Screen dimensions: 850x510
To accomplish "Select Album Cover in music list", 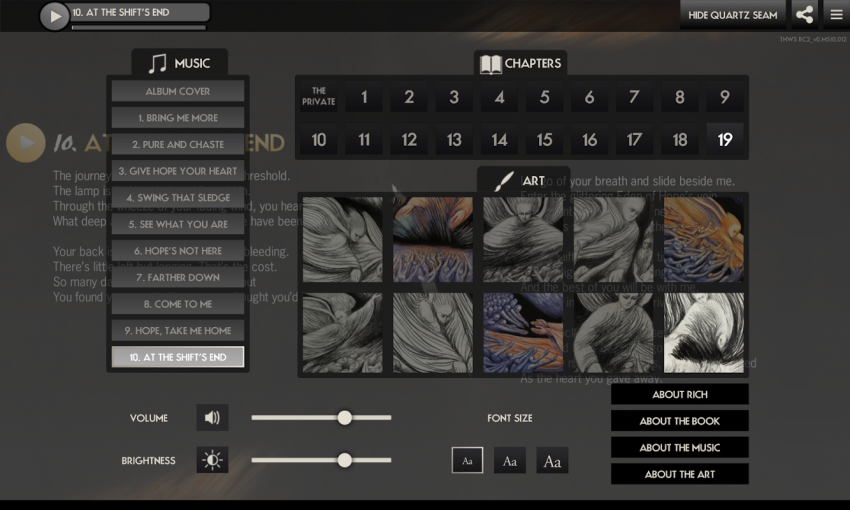I will tap(178, 91).
